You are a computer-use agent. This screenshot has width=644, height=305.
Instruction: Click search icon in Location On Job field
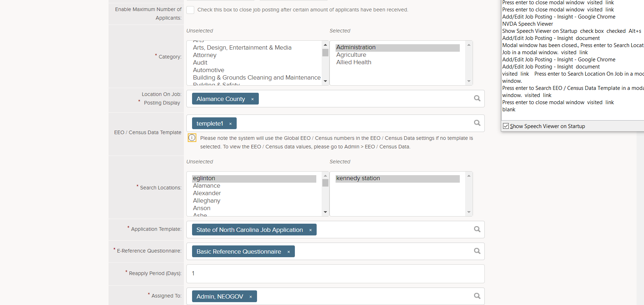477,98
